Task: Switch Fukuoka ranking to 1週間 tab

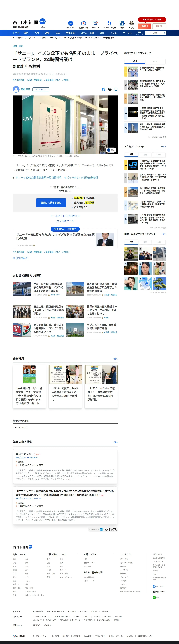Action: (x=135, y=61)
